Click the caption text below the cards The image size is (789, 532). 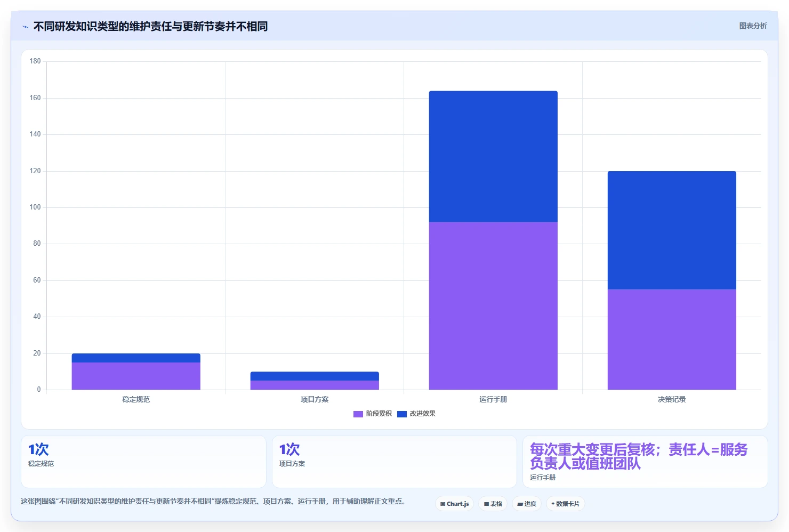click(x=214, y=501)
